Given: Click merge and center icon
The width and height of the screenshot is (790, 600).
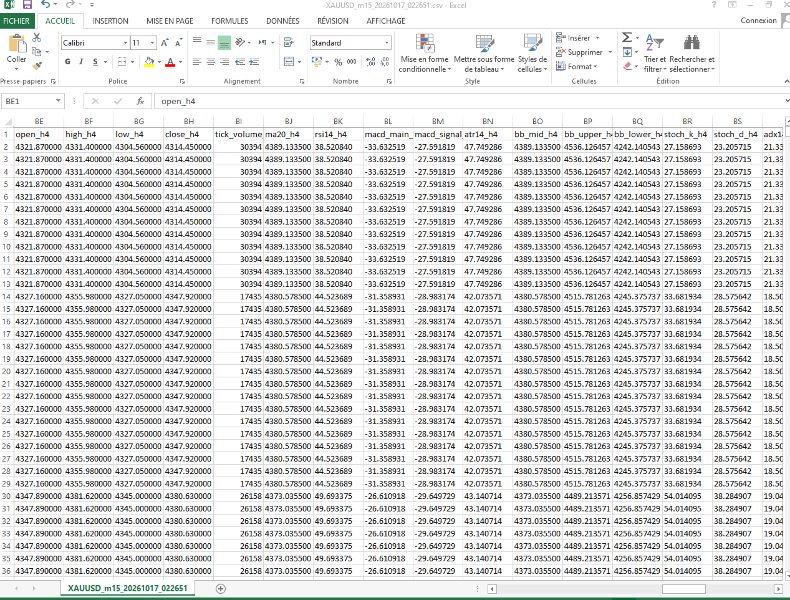Looking at the screenshot, I should tap(289, 61).
